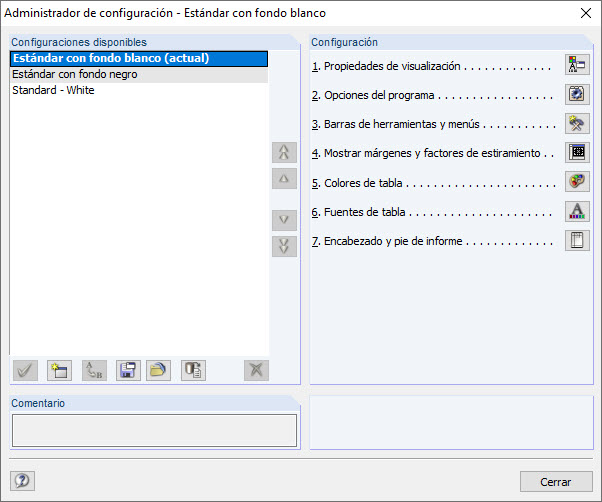
Task: Close the dialog with title bar X
Action: click(x=586, y=13)
